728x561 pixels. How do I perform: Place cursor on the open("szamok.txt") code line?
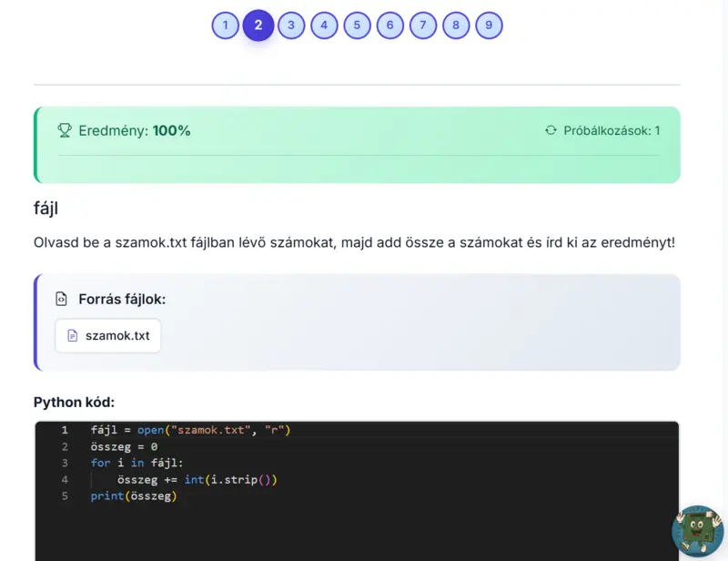190,430
